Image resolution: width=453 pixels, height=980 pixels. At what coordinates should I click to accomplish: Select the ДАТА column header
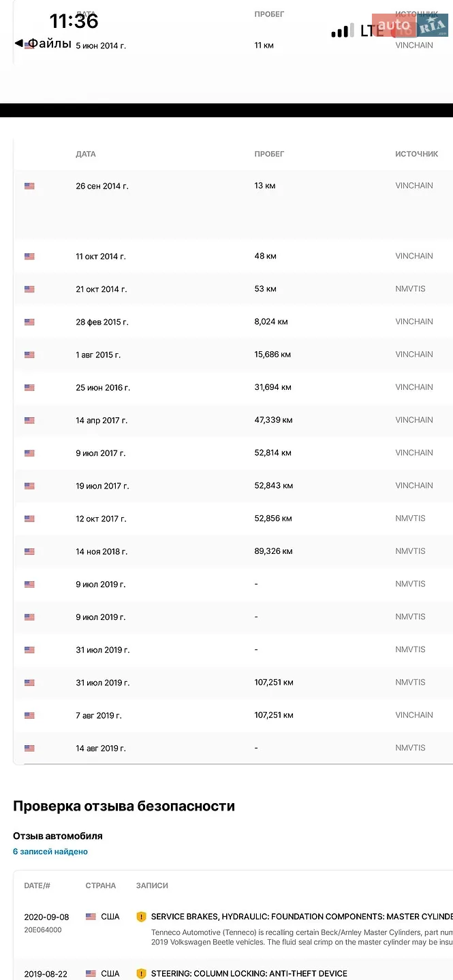(86, 154)
